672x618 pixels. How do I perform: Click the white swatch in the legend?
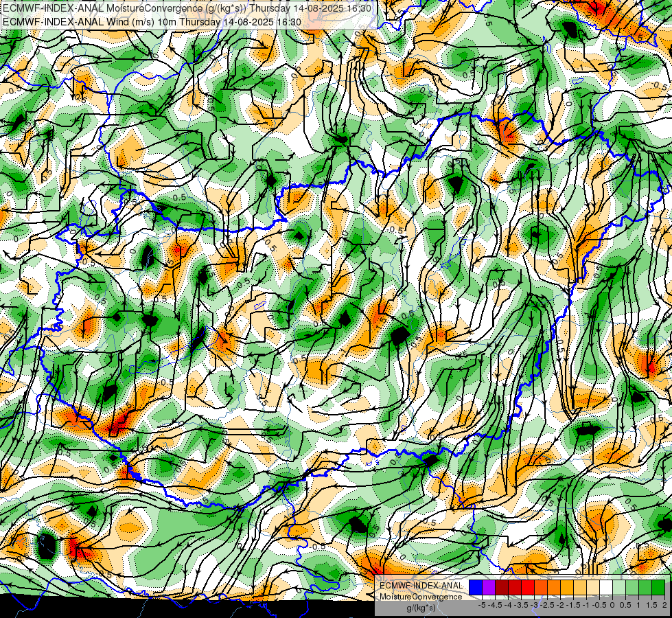(x=606, y=588)
